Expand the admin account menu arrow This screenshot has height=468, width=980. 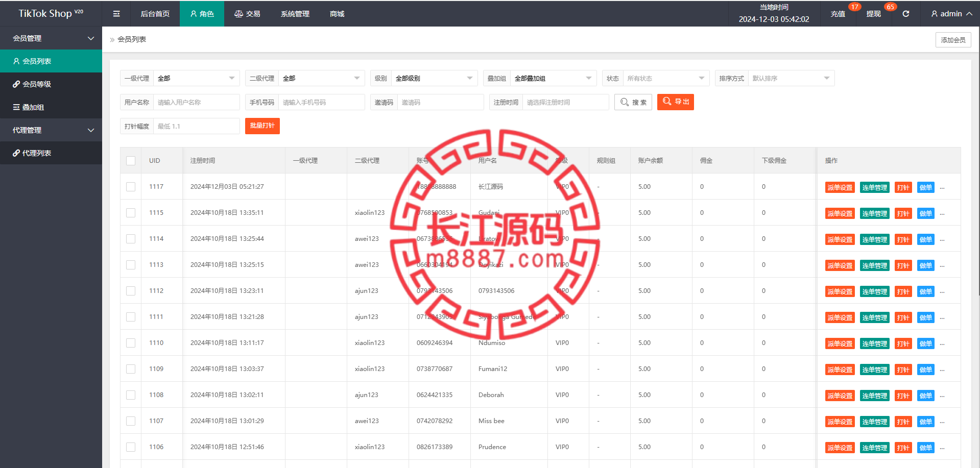tap(969, 14)
